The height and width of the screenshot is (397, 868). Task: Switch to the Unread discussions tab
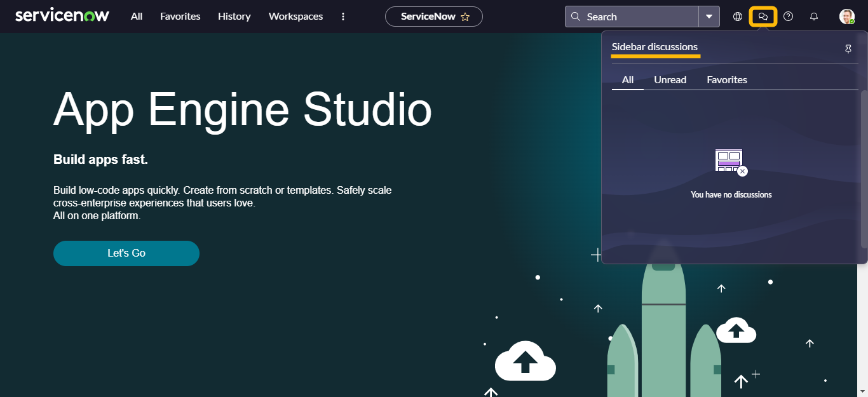coord(670,80)
